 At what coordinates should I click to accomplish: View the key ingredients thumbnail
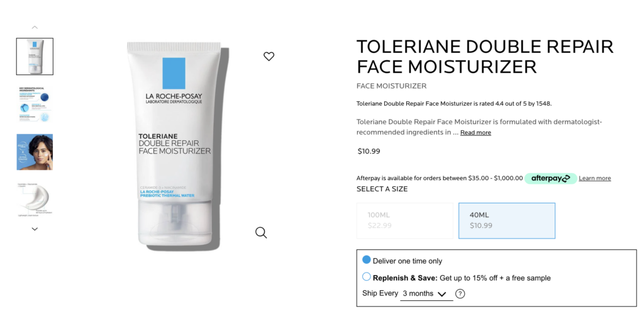(35, 104)
